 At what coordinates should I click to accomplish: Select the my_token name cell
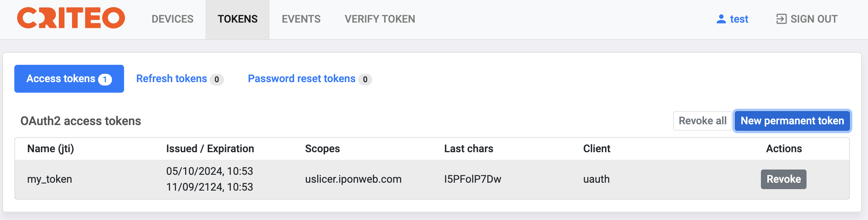pyautogui.click(x=49, y=179)
